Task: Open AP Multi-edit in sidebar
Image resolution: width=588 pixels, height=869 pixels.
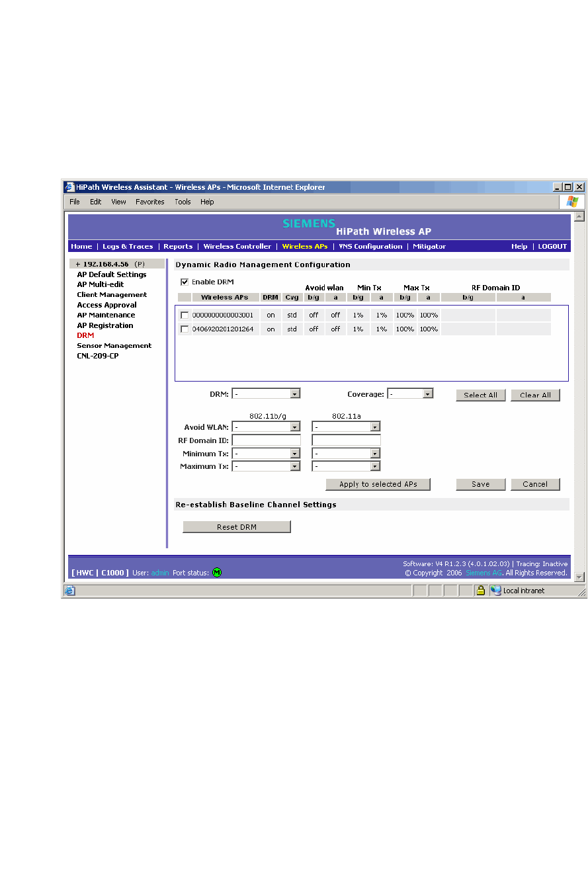Action: pos(101,284)
